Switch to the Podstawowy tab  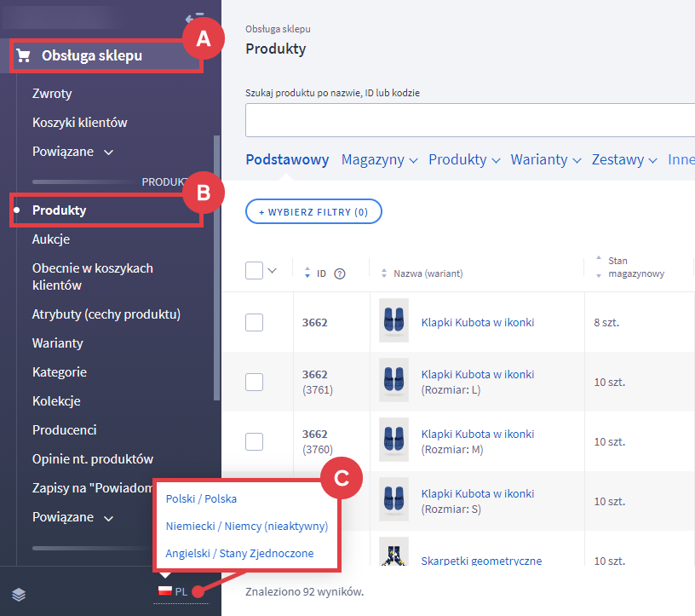click(287, 160)
